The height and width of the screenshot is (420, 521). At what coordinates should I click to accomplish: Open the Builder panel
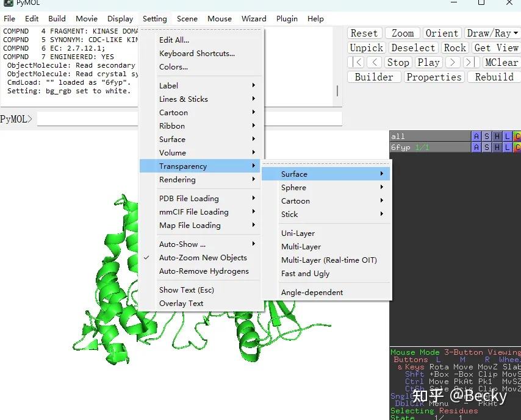click(374, 77)
